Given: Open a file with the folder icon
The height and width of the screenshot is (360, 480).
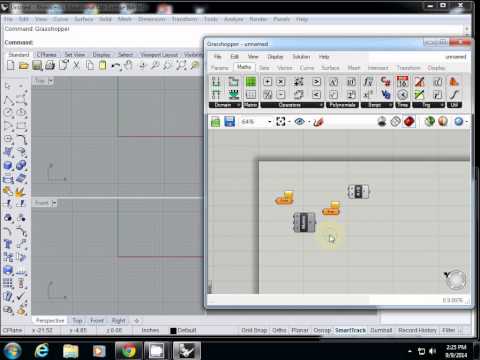Looking at the screenshot, I should [24, 65].
